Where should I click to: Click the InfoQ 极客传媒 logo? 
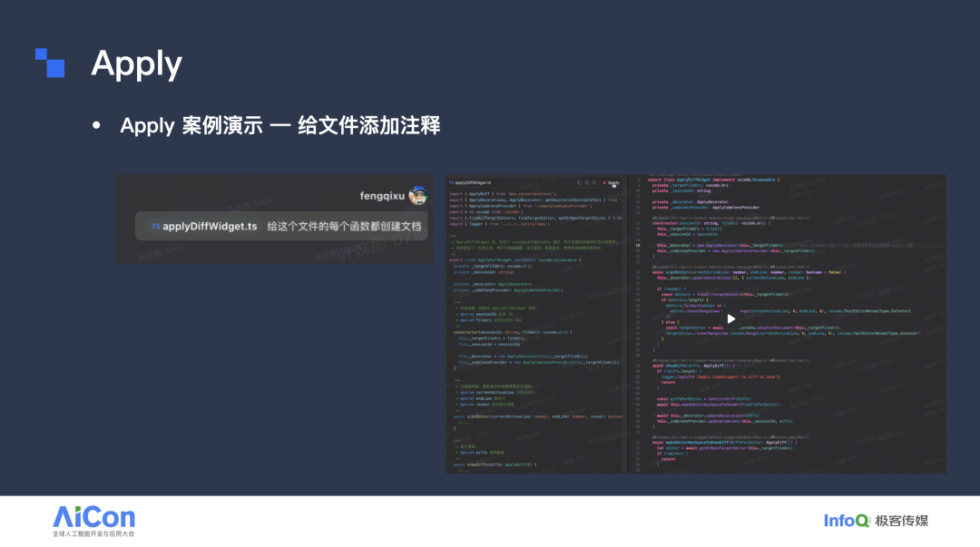[876, 520]
